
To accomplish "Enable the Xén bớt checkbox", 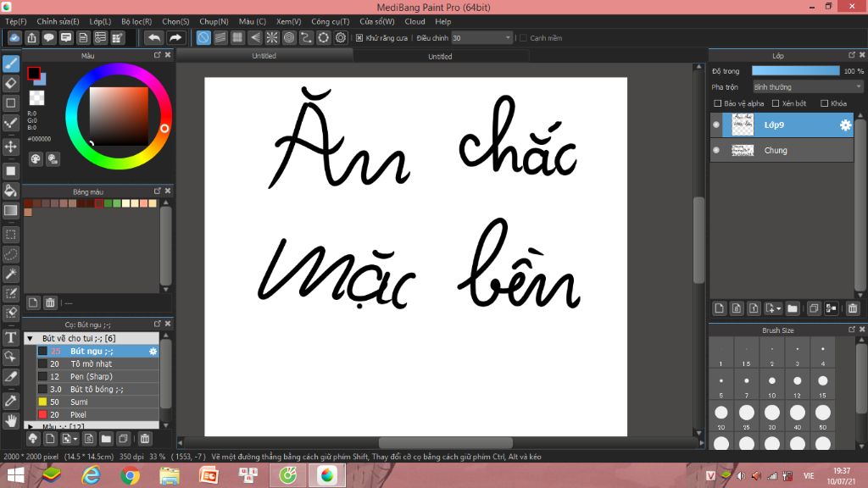I will click(x=776, y=103).
